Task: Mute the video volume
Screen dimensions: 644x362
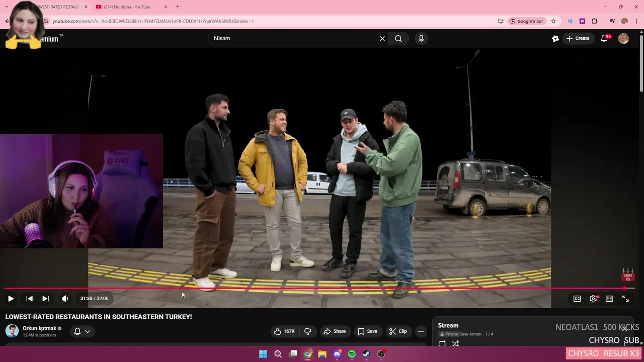Action: pos(65,299)
